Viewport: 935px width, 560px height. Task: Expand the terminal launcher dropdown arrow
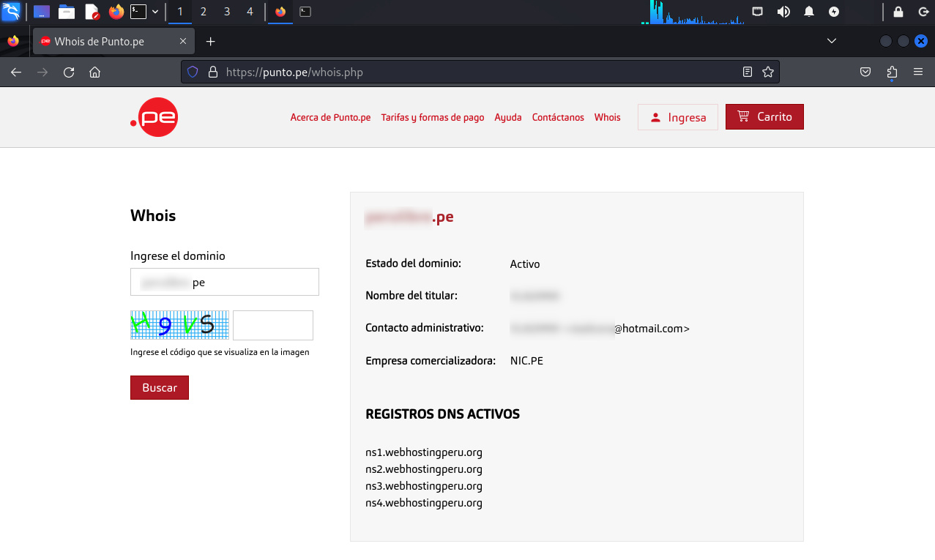[x=155, y=12]
